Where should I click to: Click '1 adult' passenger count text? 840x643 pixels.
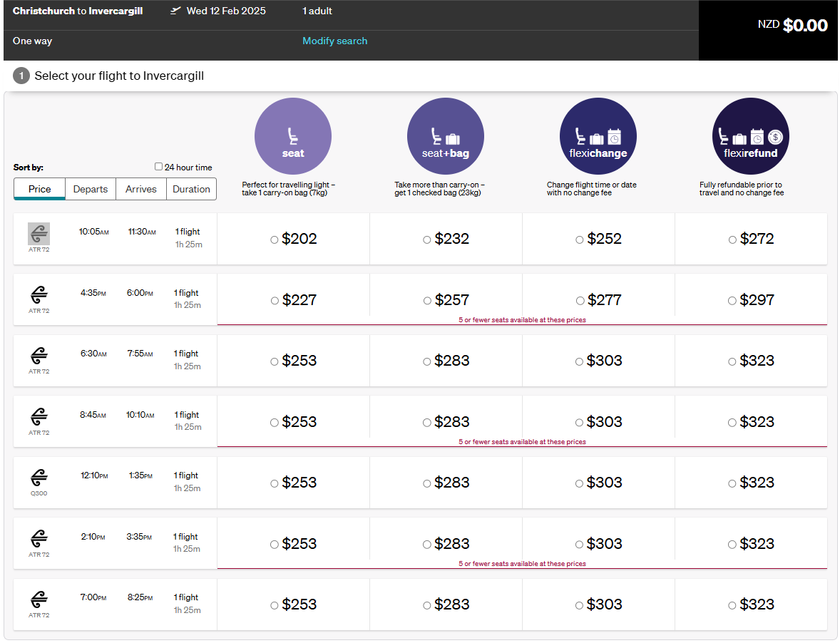[x=317, y=11]
